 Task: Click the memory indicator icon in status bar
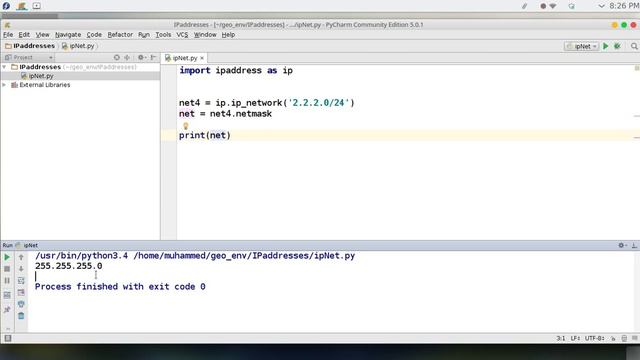point(635,338)
